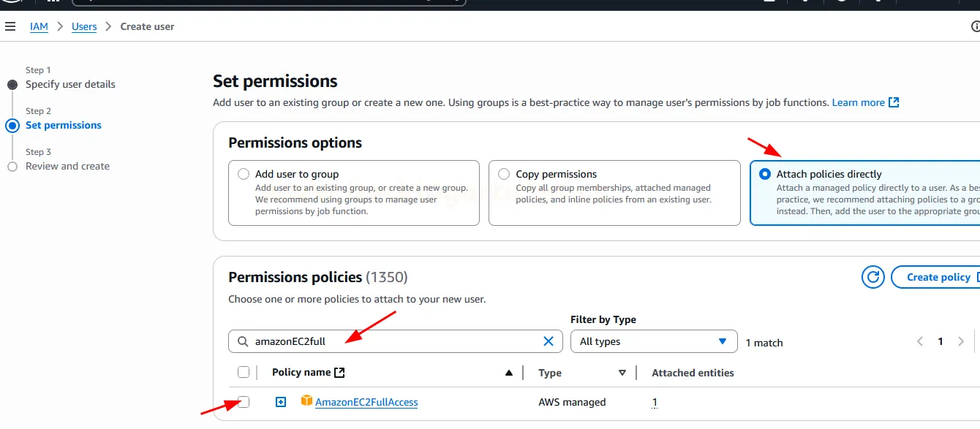
Task: Click external link icon beside Policy name
Action: pyautogui.click(x=339, y=373)
